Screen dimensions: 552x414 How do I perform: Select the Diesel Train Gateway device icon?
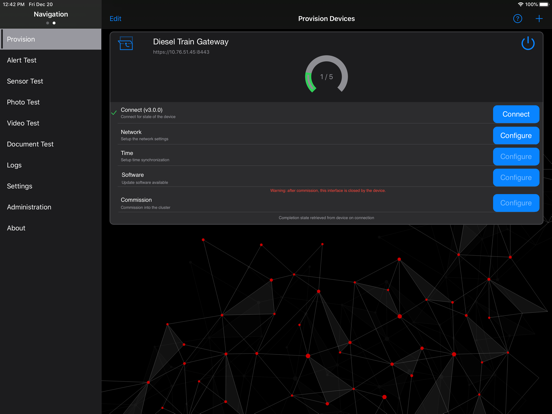(126, 44)
